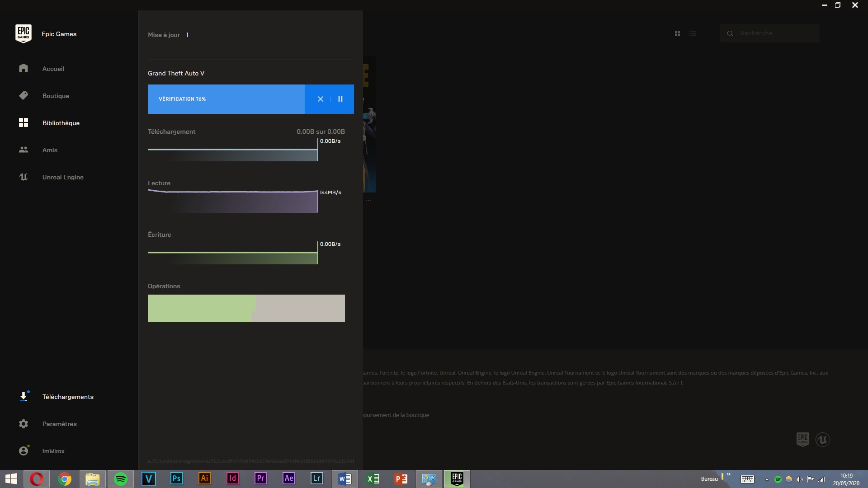Image resolution: width=868 pixels, height=488 pixels.
Task: Click the download arrow icon
Action: pyautogui.click(x=24, y=396)
